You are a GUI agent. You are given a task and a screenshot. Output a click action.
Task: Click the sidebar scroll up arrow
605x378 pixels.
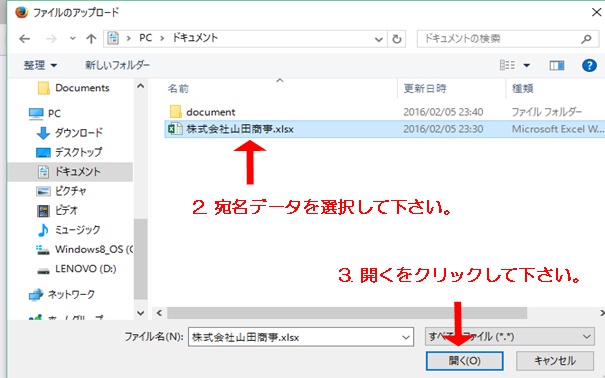(140, 86)
